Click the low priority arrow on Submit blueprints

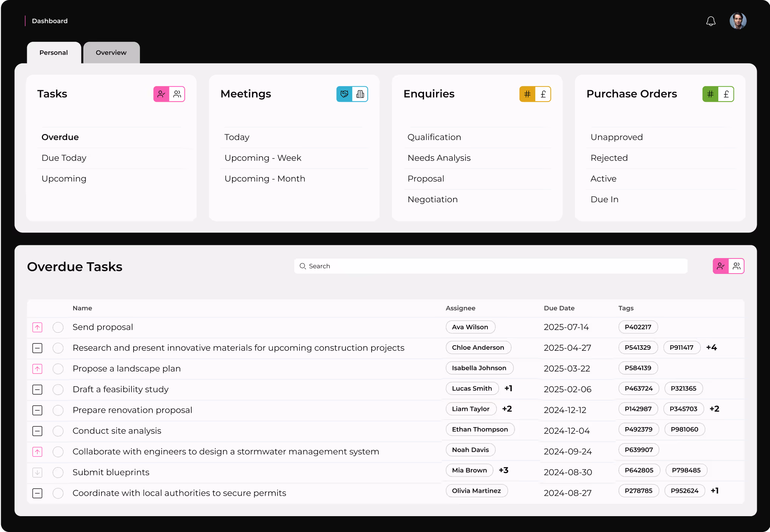[37, 472]
